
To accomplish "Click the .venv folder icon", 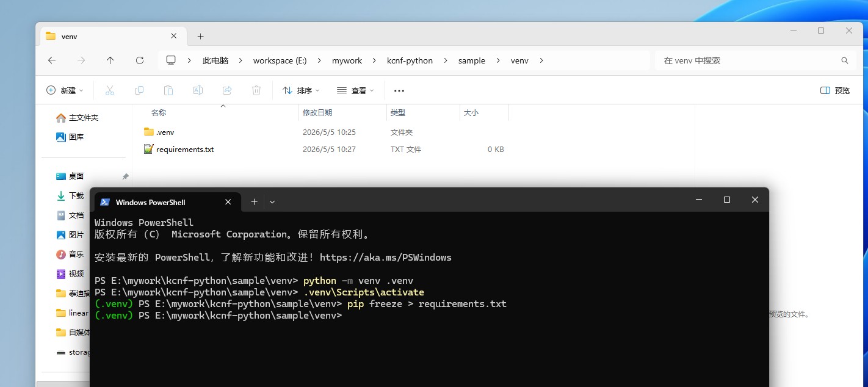I will pyautogui.click(x=149, y=132).
